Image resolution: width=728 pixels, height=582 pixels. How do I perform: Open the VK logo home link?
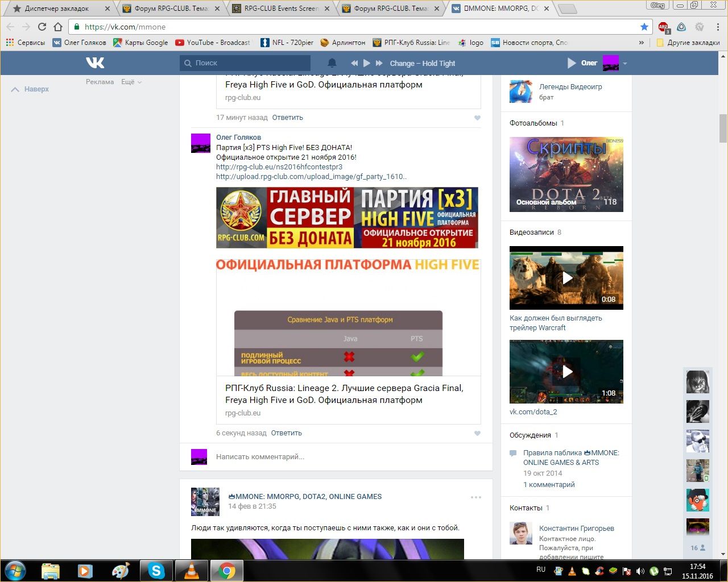click(95, 63)
